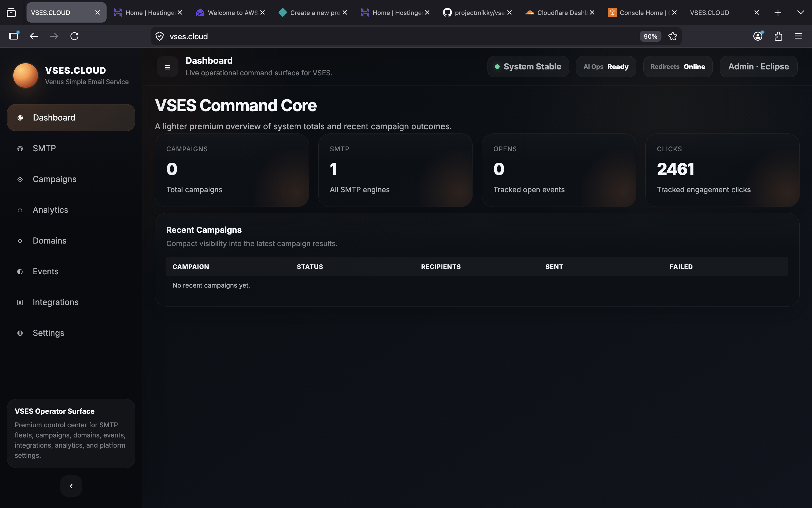Open Events from the sidebar
Image resolution: width=812 pixels, height=508 pixels.
(71, 271)
